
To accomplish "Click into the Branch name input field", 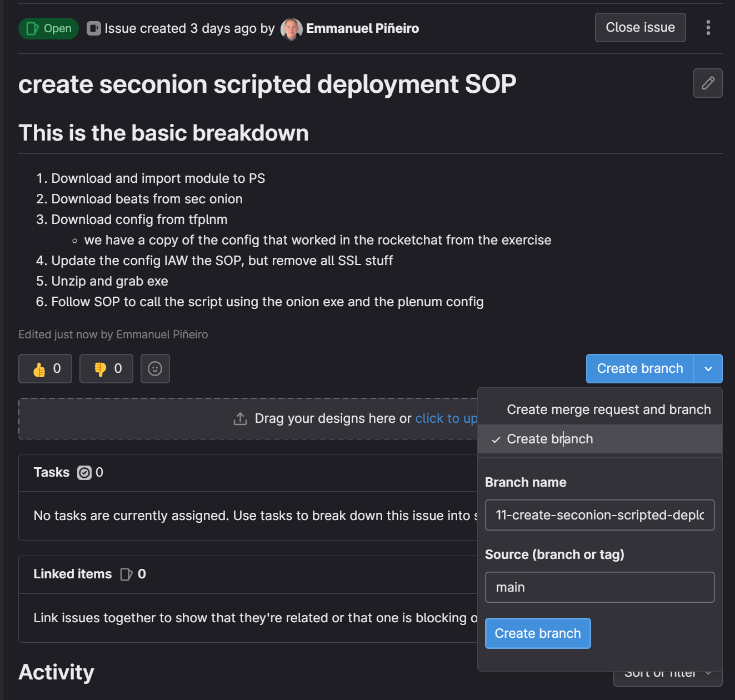I will (x=600, y=515).
